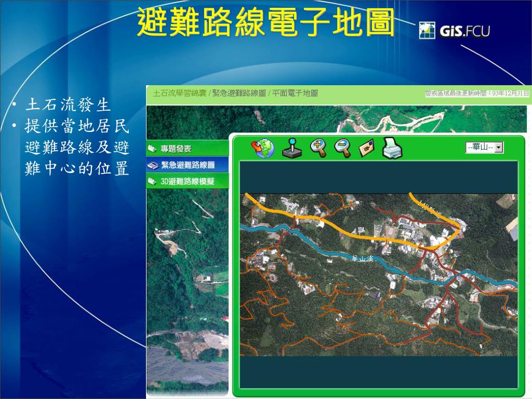Click the 土石流學習錦囊 breadcrumb link
The width and height of the screenshot is (532, 399).
click(179, 94)
